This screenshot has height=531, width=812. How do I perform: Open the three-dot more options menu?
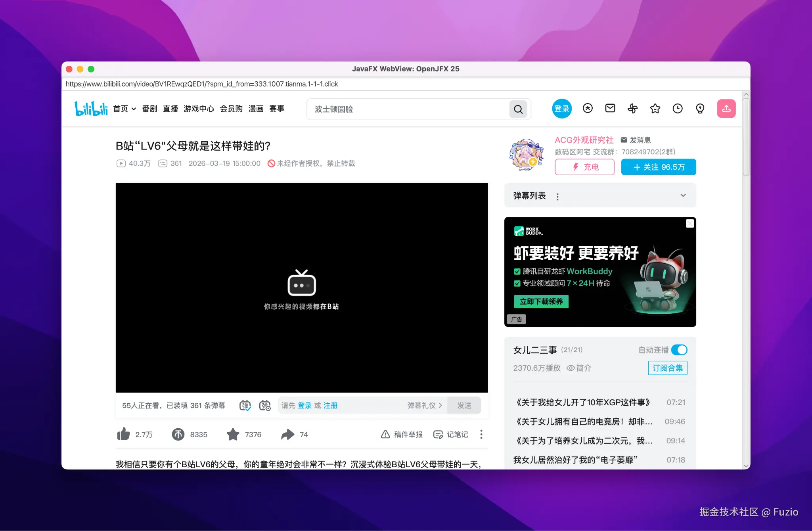(x=481, y=434)
